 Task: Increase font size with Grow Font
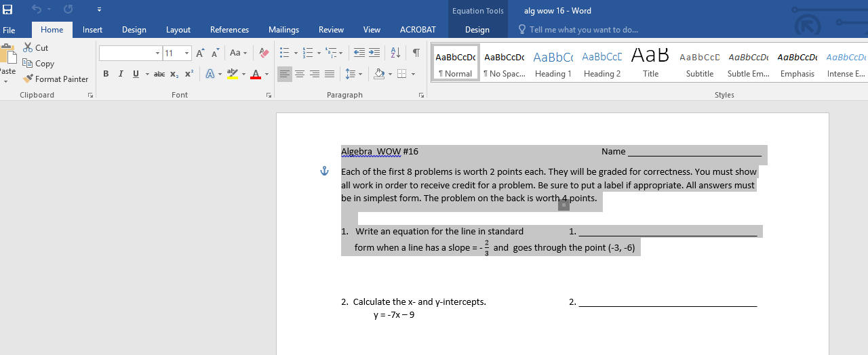coord(200,53)
